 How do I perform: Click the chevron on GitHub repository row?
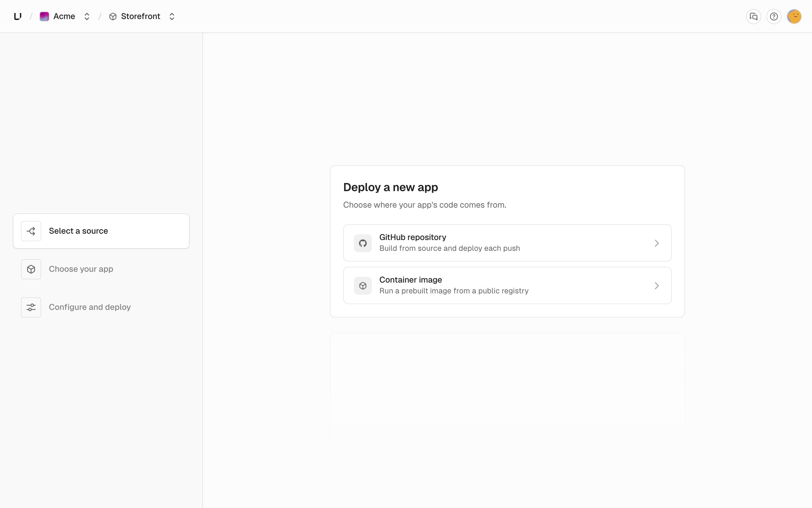click(657, 243)
